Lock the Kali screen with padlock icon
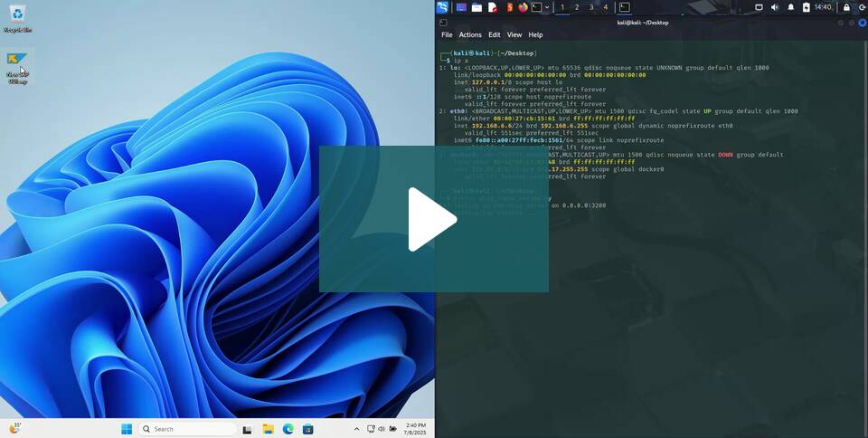Image resolution: width=868 pixels, height=438 pixels. click(846, 7)
